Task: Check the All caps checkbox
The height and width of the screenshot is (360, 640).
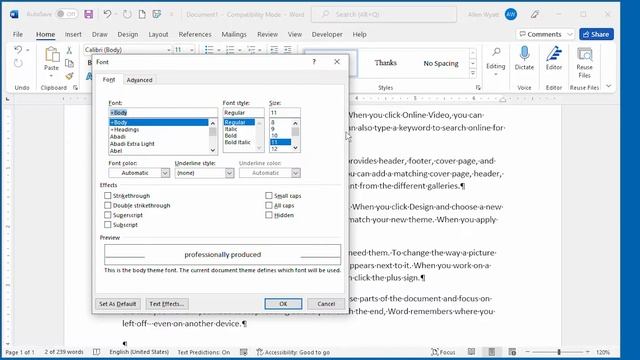Action: [x=269, y=205]
